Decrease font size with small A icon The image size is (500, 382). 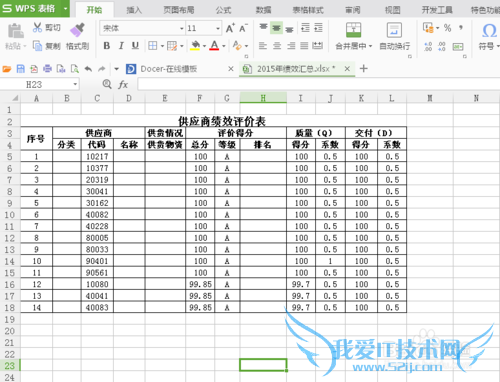tap(243, 28)
